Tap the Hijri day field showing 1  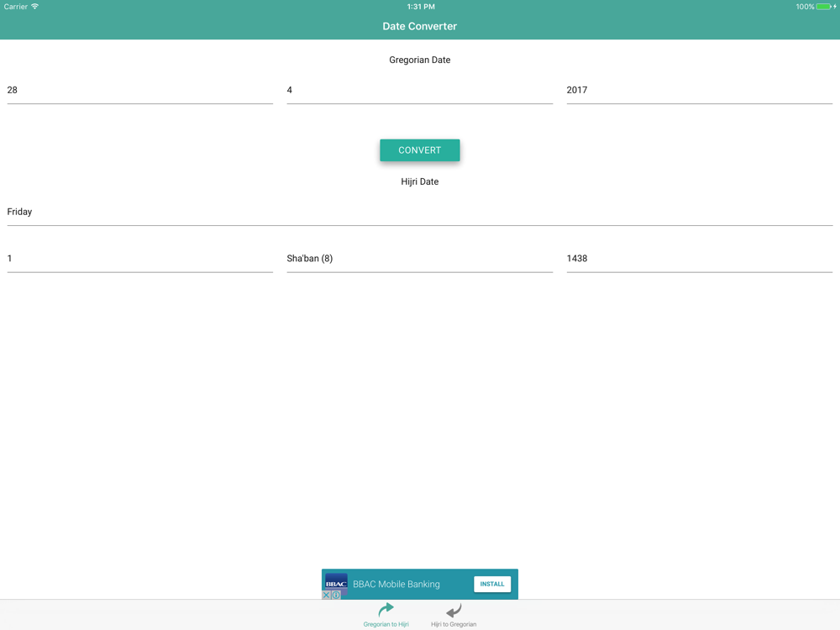pos(139,259)
